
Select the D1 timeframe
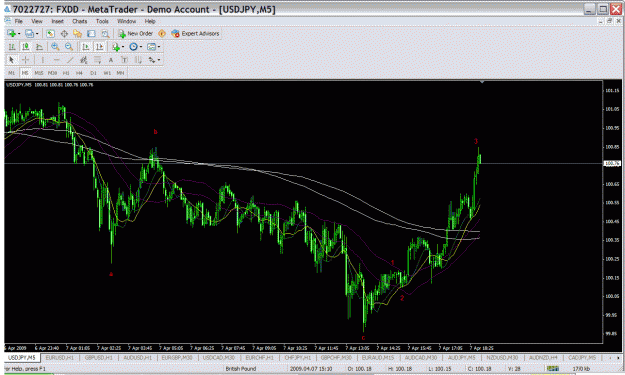[93, 73]
